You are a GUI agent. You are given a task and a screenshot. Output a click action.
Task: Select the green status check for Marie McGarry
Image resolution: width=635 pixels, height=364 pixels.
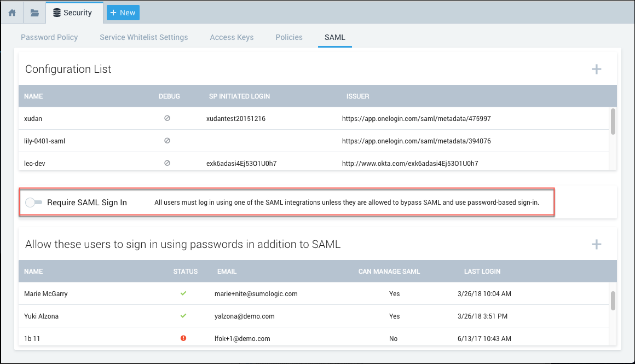[183, 293]
